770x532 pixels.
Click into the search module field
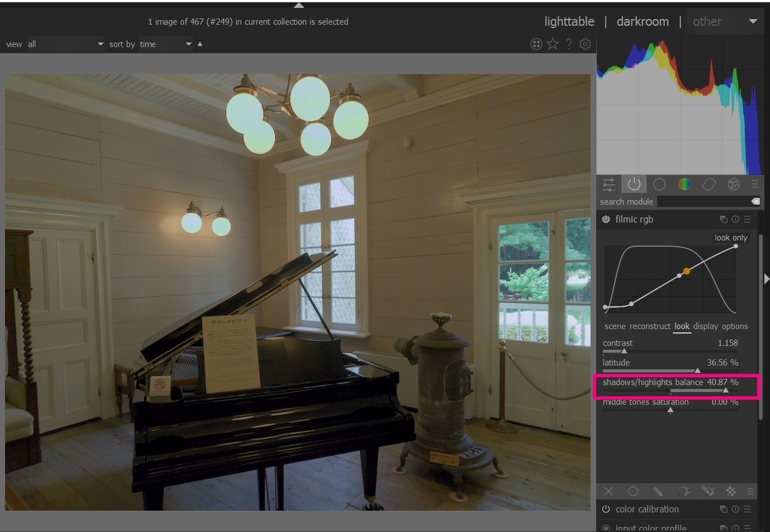click(703, 202)
